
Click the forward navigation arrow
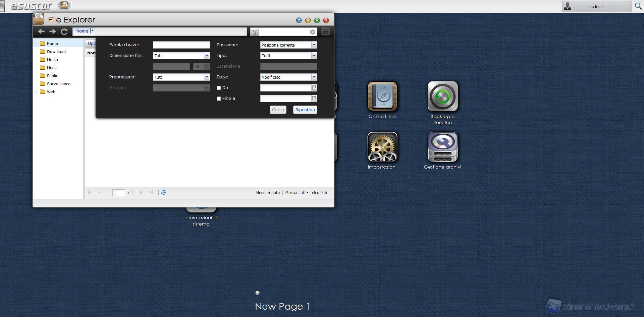pos(53,31)
